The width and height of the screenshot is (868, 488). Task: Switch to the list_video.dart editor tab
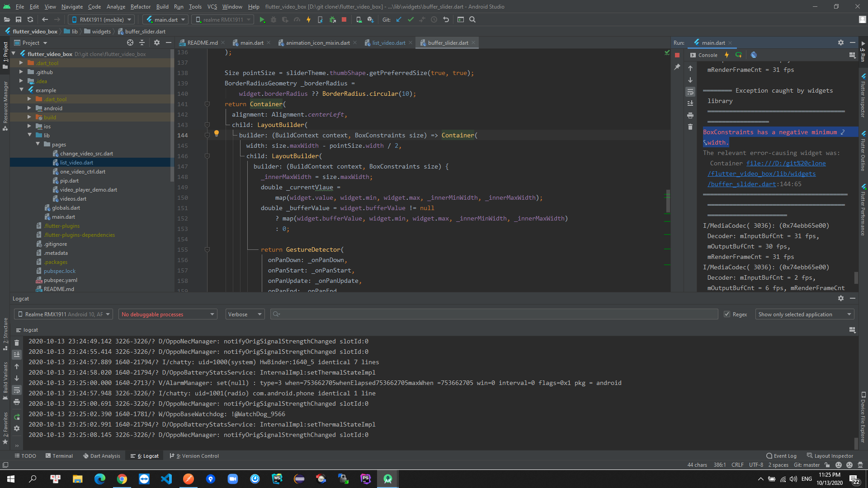388,42
